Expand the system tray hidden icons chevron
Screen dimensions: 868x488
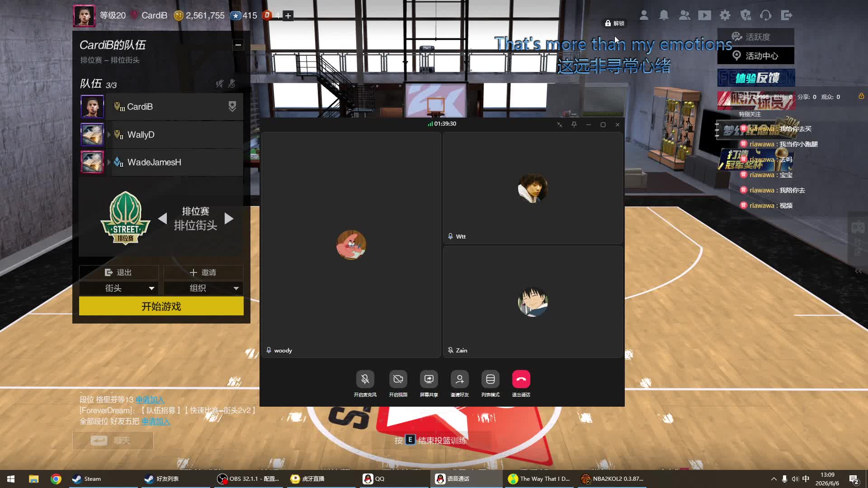tap(774, 479)
